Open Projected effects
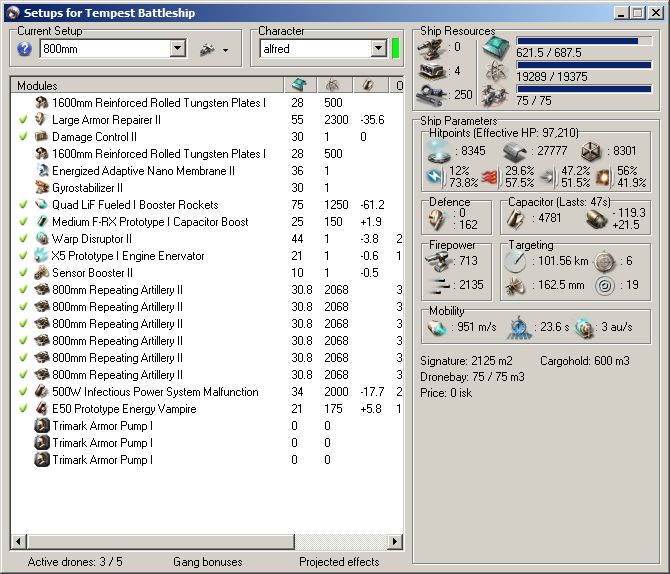 [339, 561]
